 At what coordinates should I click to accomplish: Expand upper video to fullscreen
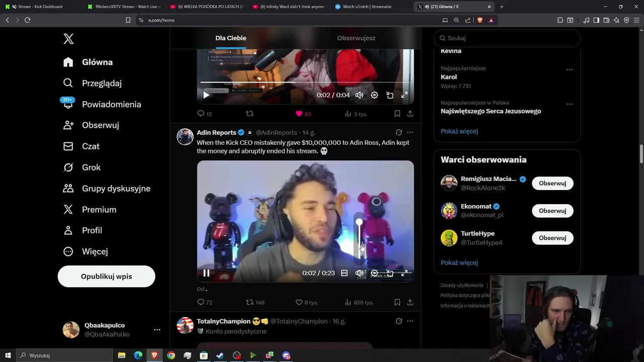(404, 95)
